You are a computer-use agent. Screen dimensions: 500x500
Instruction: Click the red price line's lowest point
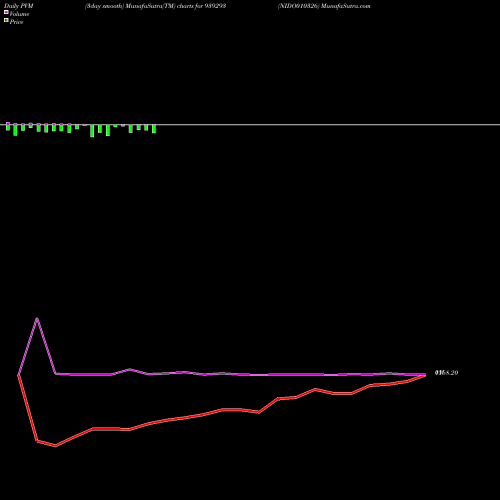(x=56, y=446)
